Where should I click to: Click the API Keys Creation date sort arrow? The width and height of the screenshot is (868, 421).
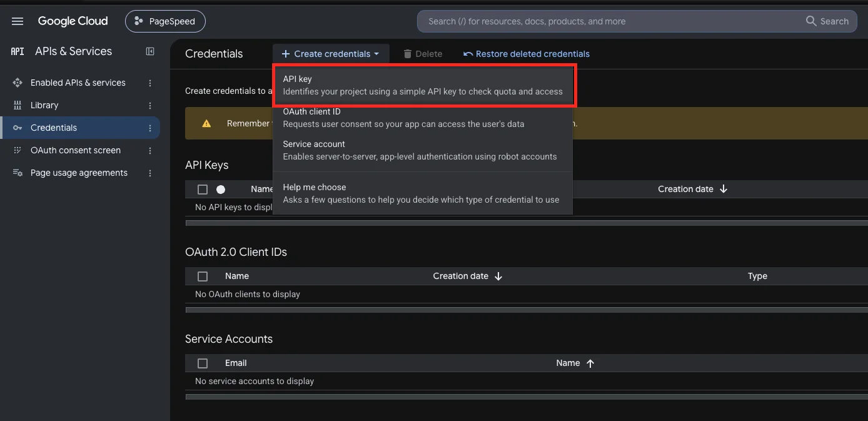pos(724,189)
